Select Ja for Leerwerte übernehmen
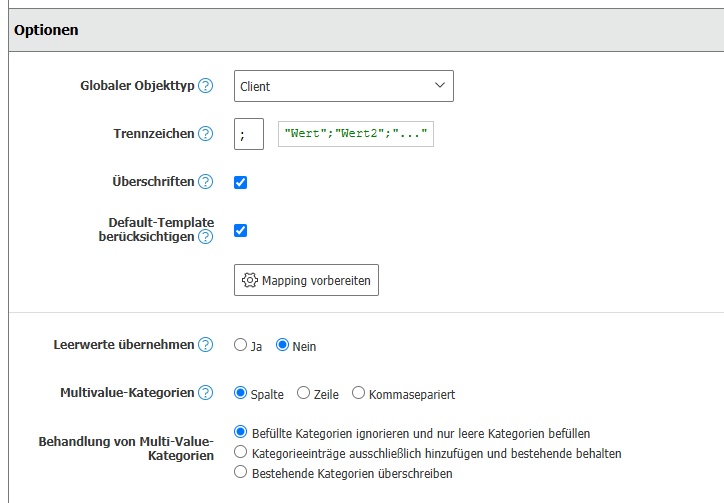The image size is (724, 503). pyautogui.click(x=240, y=345)
